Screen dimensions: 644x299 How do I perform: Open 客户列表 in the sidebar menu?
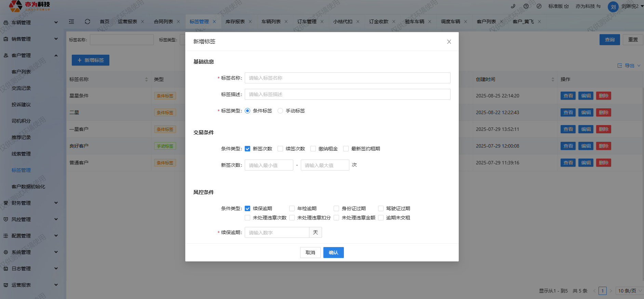(21, 72)
